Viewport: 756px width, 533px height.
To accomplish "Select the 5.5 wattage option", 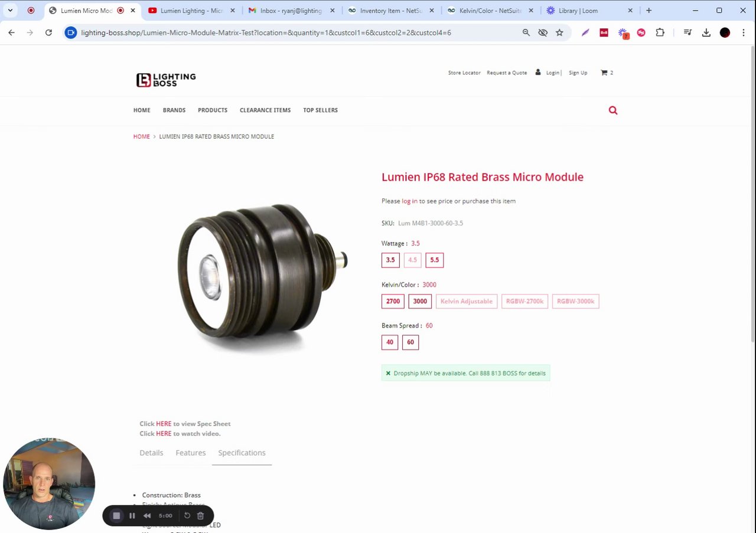I will point(435,260).
